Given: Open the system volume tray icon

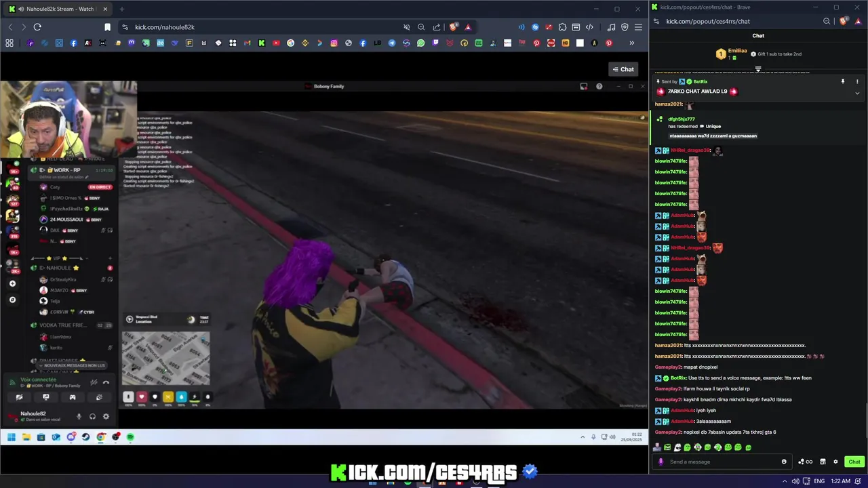Looking at the screenshot, I should [x=795, y=481].
